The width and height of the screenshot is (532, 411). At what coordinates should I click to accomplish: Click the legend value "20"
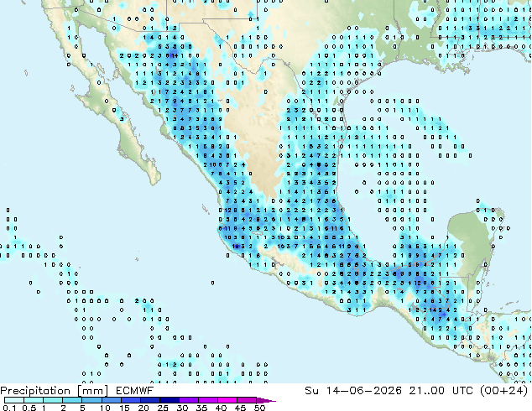point(143,408)
